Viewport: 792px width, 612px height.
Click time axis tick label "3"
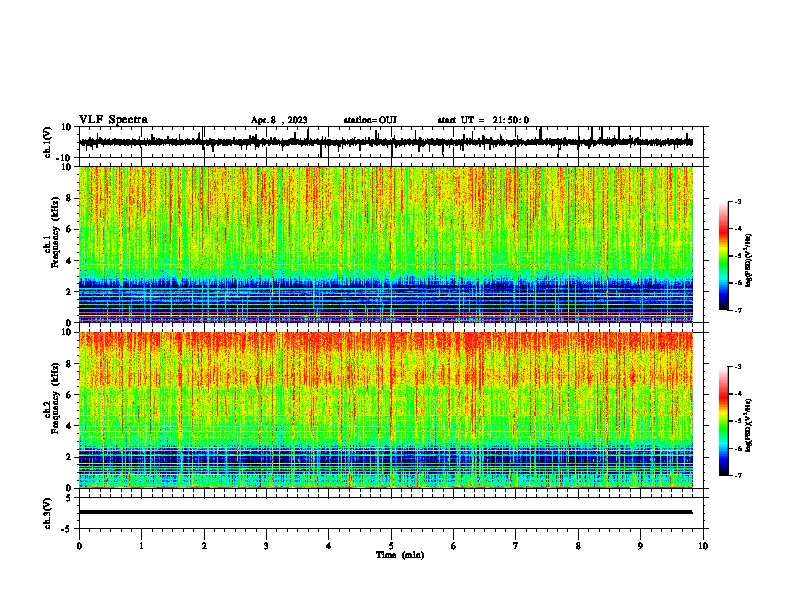[266, 546]
